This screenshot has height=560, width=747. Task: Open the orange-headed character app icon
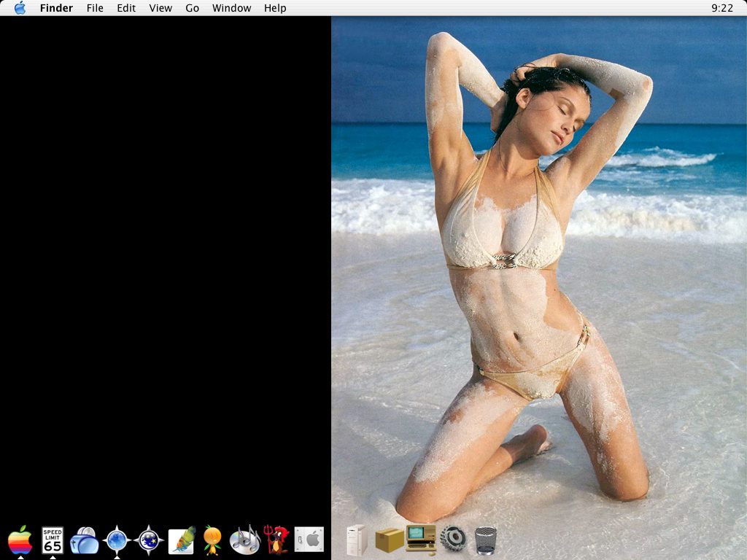(x=212, y=540)
